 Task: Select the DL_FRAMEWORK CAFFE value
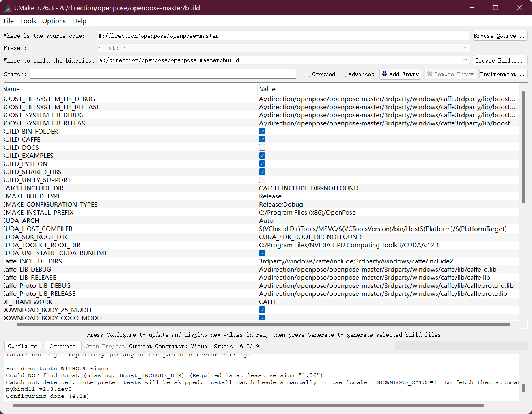click(x=268, y=302)
